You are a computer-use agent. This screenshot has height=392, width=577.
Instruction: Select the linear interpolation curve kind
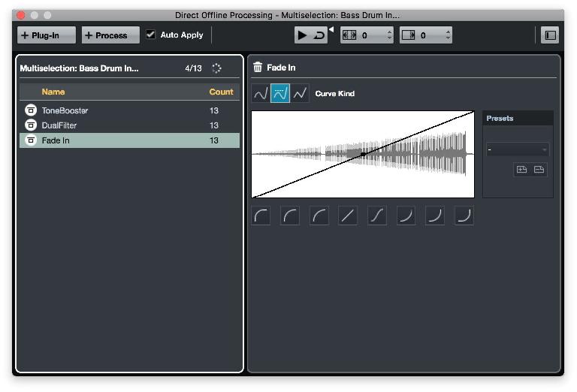tap(300, 93)
